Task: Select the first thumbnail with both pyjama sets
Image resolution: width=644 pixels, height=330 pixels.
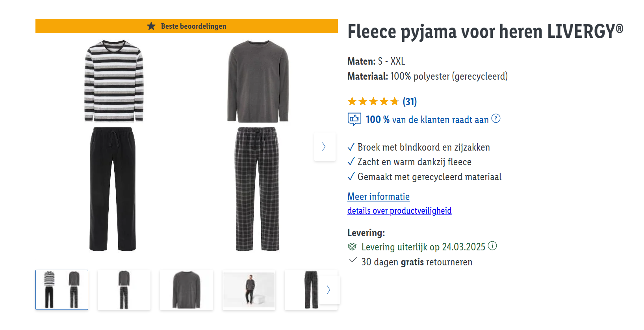Action: coord(62,290)
